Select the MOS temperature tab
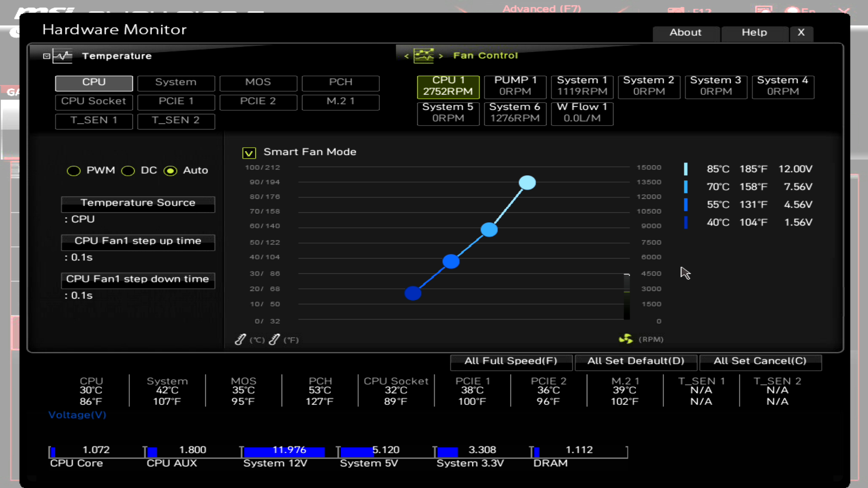868x488 pixels. (x=258, y=82)
